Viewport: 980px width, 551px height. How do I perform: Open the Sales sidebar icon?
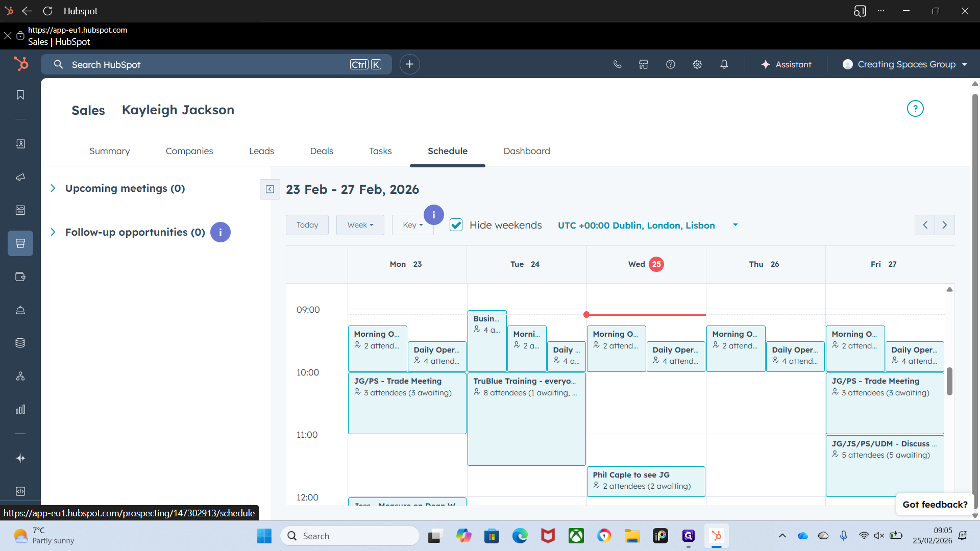point(20,243)
